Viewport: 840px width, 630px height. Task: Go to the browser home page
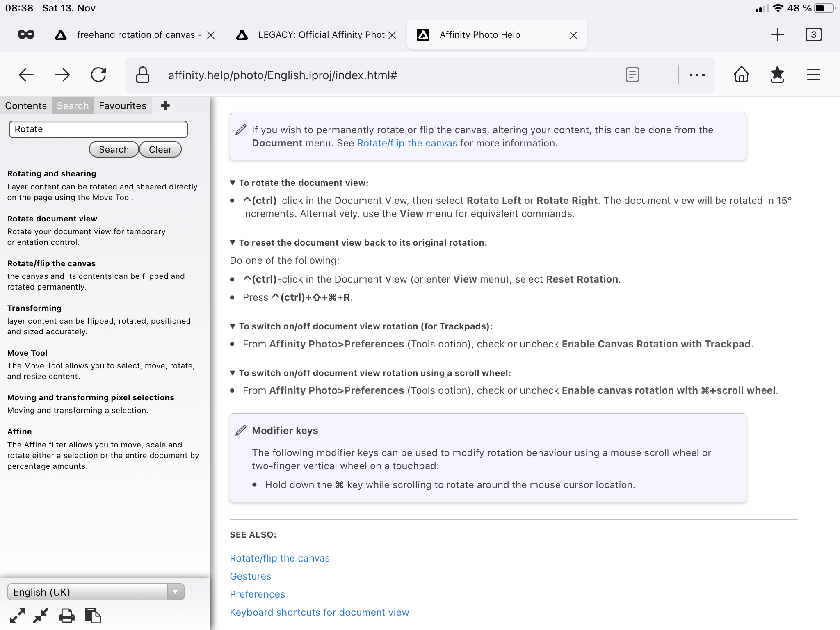click(742, 75)
